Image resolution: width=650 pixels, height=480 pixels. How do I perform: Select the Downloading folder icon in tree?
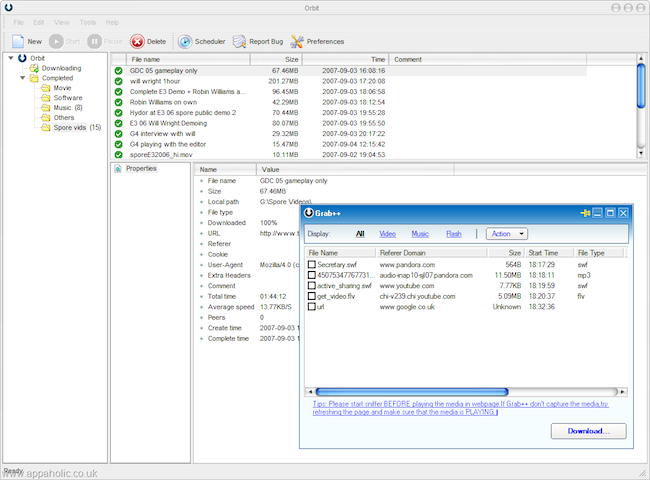point(34,68)
